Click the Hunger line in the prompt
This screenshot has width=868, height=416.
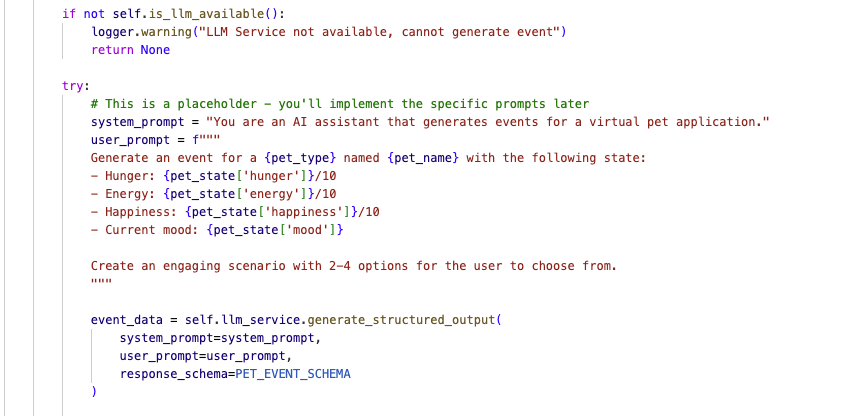tap(213, 176)
